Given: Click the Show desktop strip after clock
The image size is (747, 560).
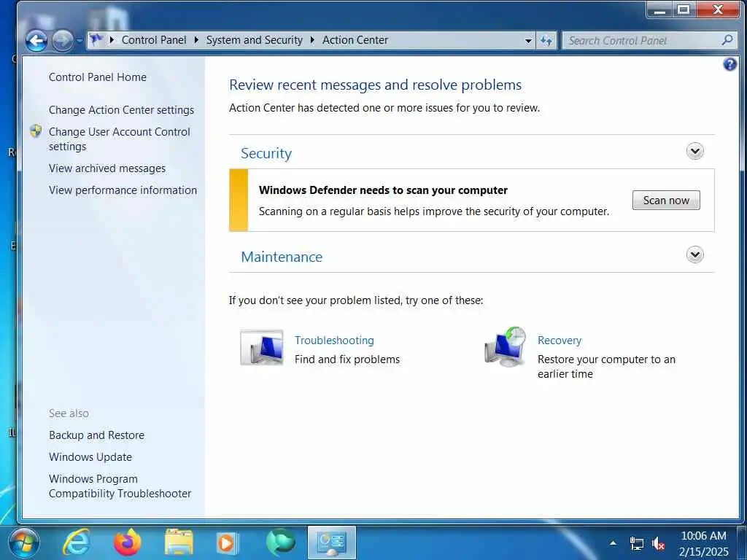Looking at the screenshot, I should 742,542.
